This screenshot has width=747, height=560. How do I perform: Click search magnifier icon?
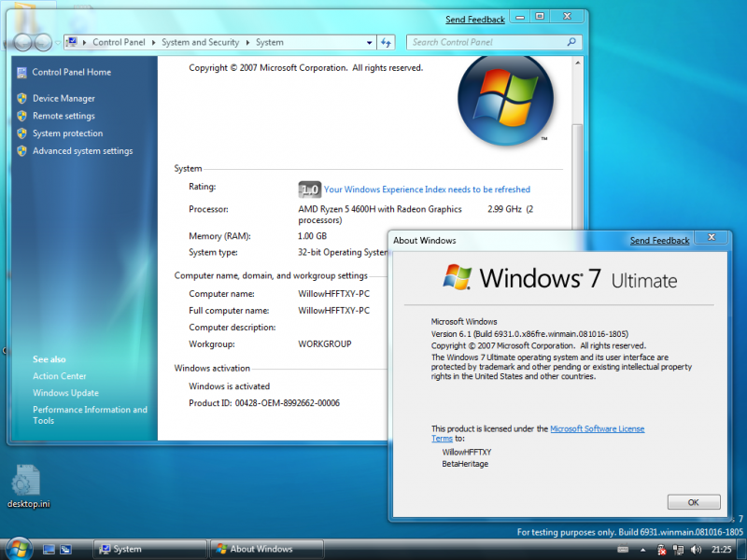click(x=571, y=42)
